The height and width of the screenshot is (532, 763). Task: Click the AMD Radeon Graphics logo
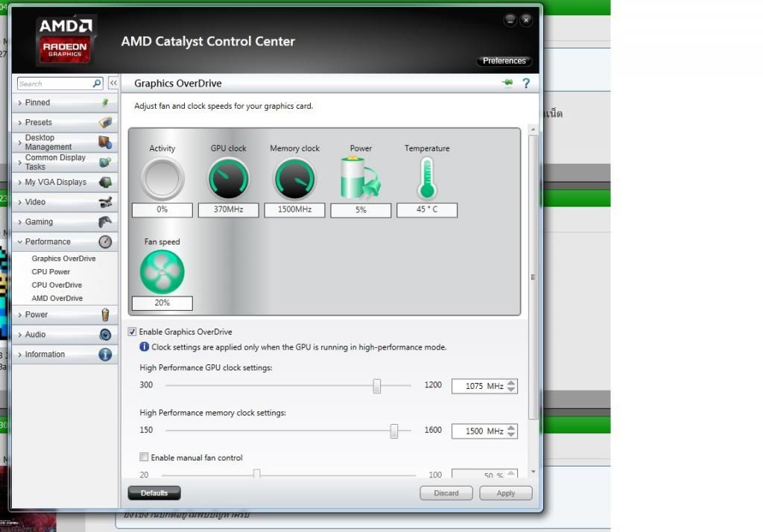65,41
